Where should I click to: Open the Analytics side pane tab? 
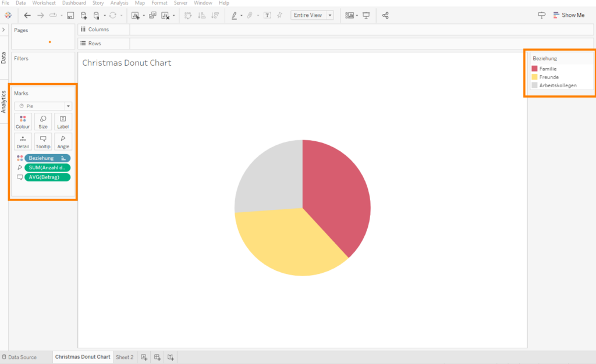pos(3,102)
